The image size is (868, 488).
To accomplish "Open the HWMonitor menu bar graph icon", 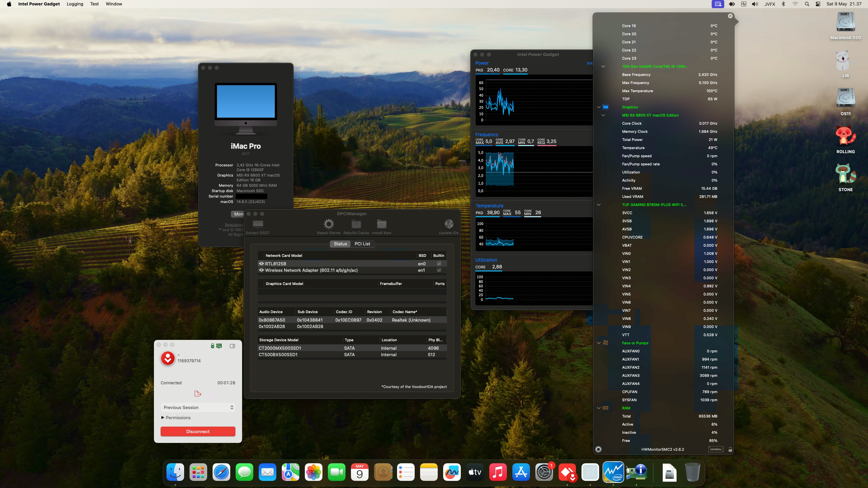I will click(744, 4).
